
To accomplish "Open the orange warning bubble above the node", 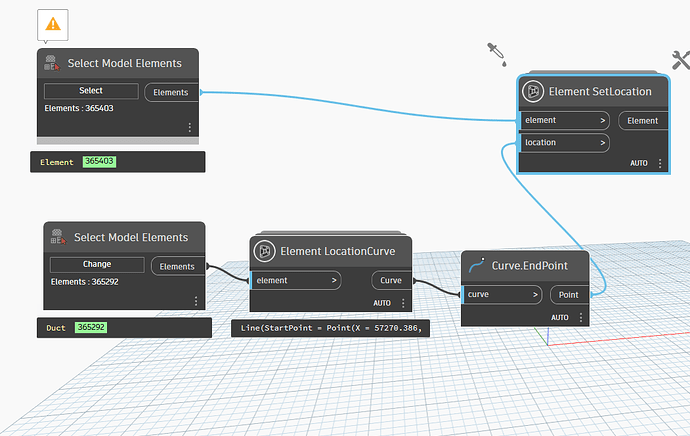I will click(53, 25).
